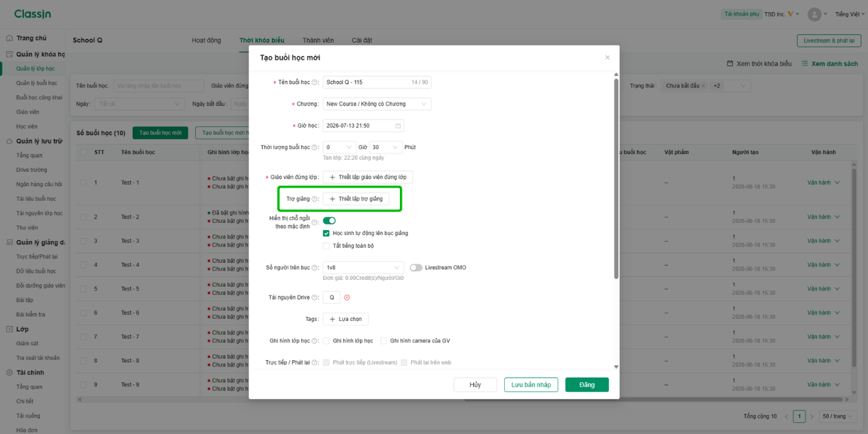Expand Vận hành menu for Test - 1 row
The height and width of the screenshot is (434, 868).
824,183
